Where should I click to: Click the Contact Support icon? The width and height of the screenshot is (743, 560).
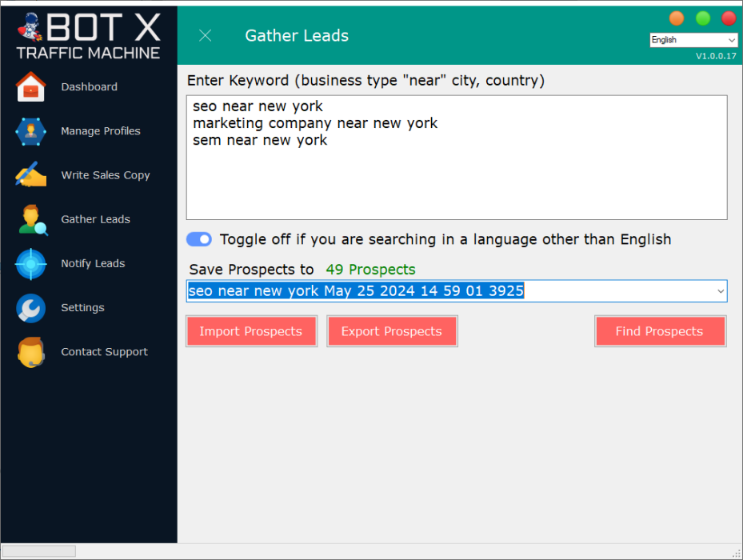pyautogui.click(x=30, y=351)
